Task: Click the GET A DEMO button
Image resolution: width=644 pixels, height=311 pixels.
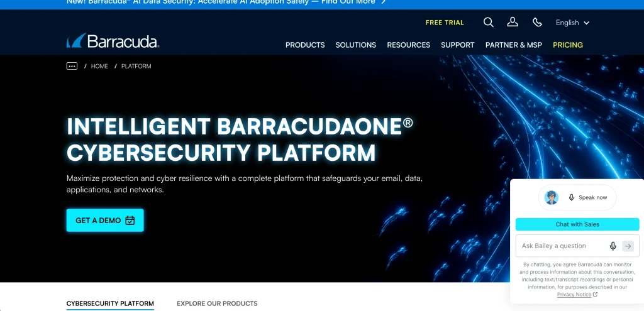Action: click(x=105, y=221)
